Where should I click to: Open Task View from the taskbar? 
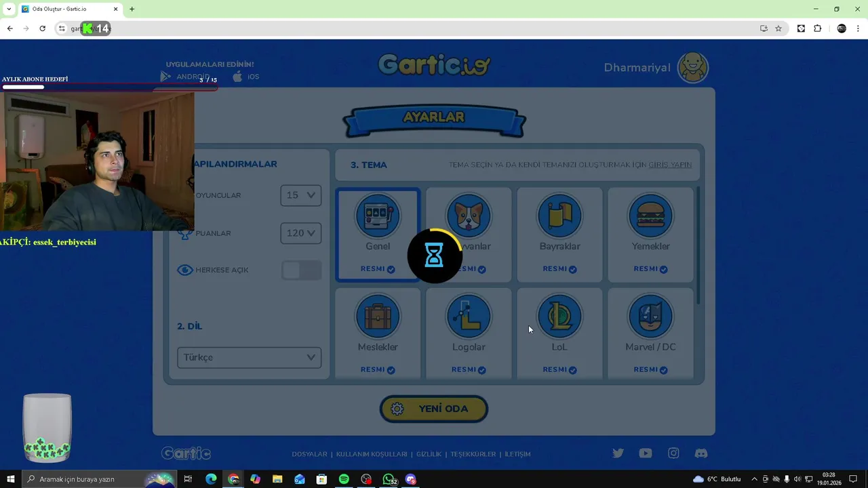189,479
